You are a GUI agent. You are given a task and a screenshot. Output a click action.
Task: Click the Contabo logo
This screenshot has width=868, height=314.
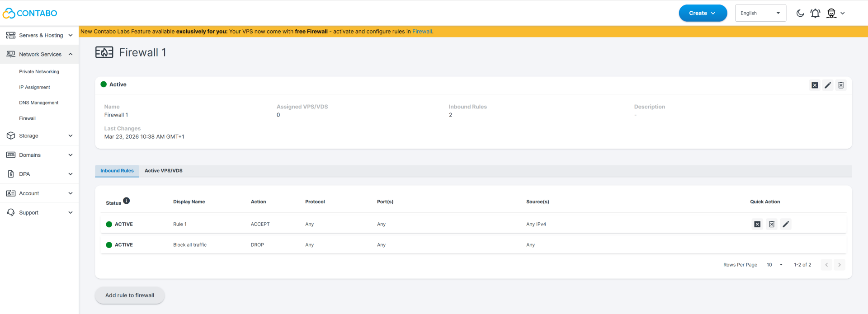(30, 13)
